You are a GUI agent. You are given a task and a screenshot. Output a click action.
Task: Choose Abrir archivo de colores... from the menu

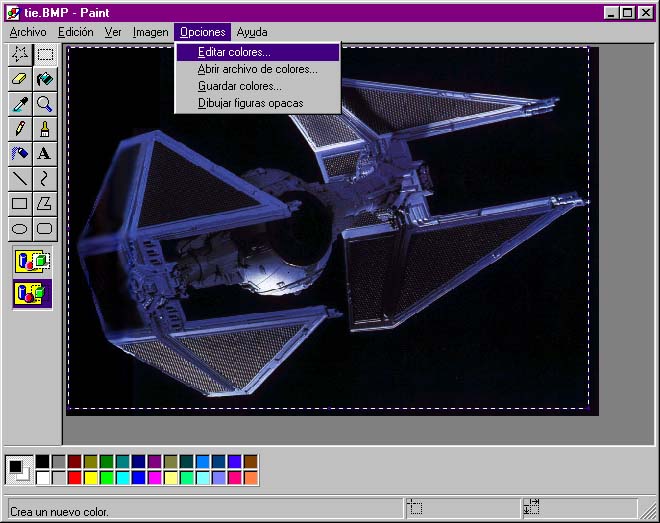(x=258, y=69)
